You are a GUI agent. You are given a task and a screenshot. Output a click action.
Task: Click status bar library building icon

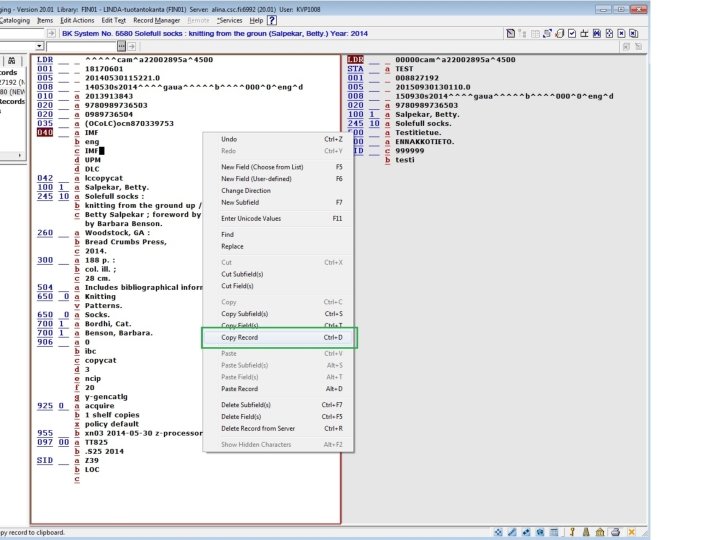600,532
